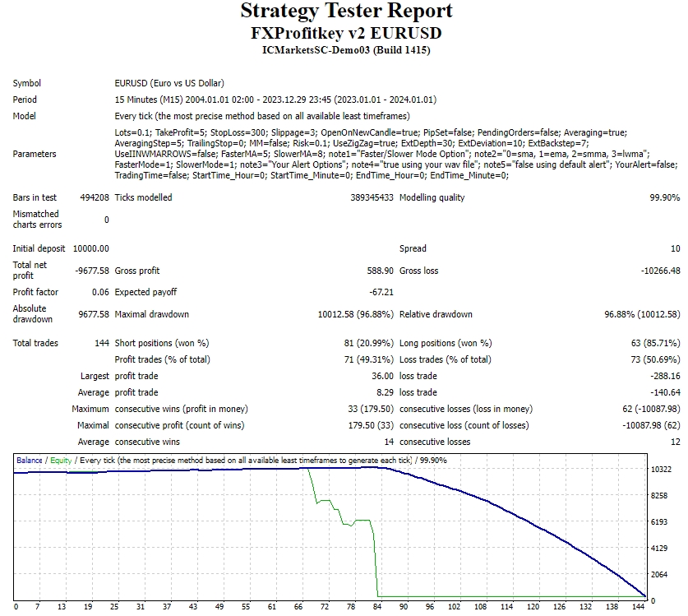Image resolution: width=688 pixels, height=616 pixels.
Task: Select the EURUSD symbol value
Action: pyautogui.click(x=169, y=83)
